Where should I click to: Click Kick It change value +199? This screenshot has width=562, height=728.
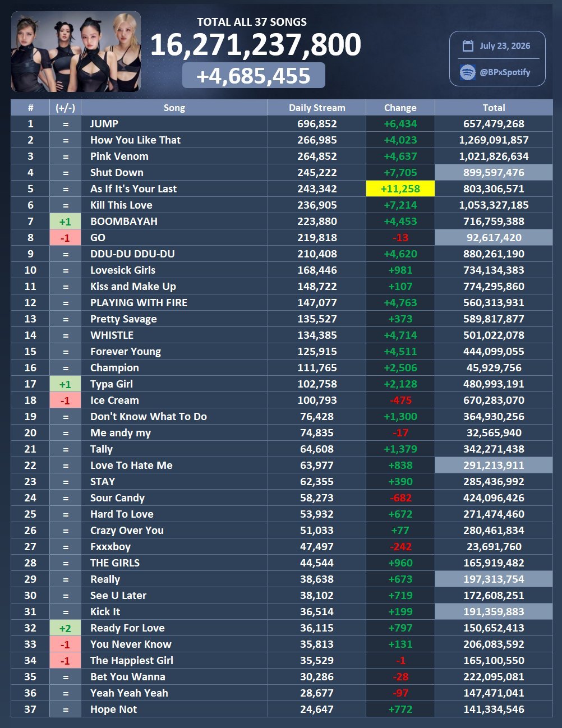point(400,612)
